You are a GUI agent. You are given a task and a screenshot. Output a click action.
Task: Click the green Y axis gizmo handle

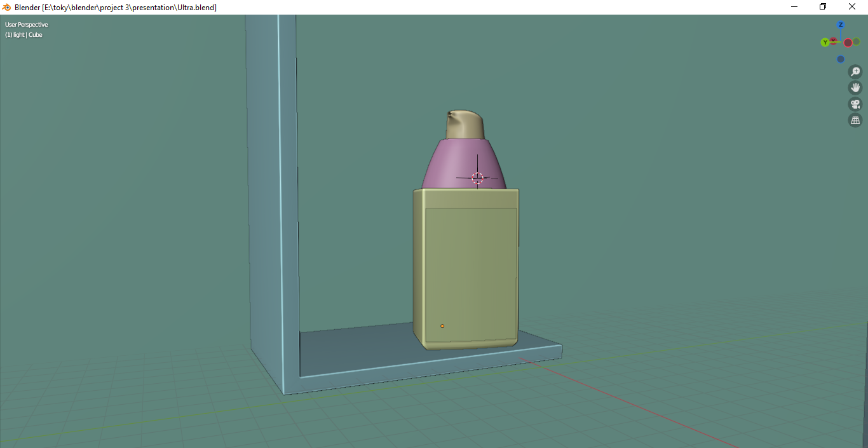point(825,43)
